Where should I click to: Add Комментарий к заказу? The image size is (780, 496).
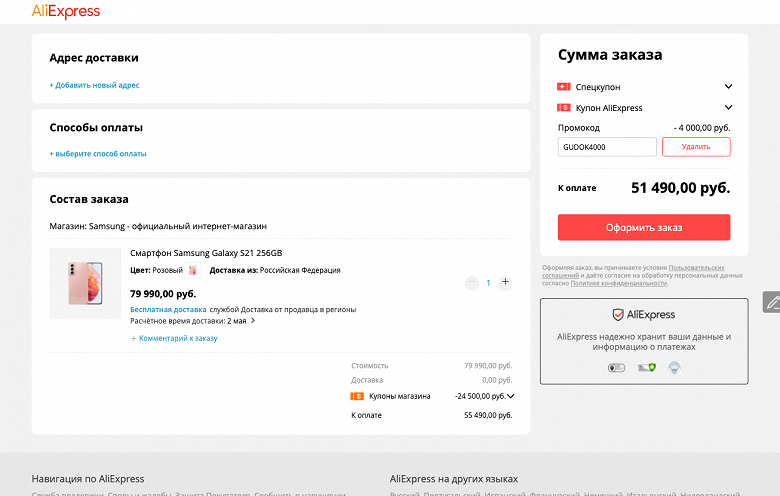tap(174, 338)
